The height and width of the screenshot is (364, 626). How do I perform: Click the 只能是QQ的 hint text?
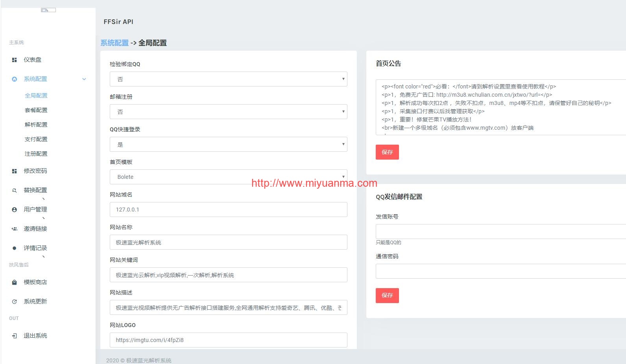pyautogui.click(x=388, y=243)
